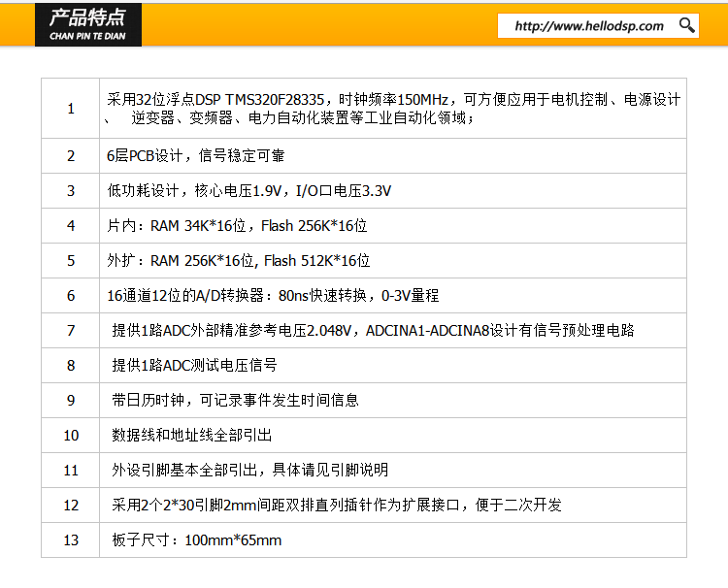Click the 数据线和地址线全部引出 row
Viewport: 728px width, 588px height.
(192, 436)
